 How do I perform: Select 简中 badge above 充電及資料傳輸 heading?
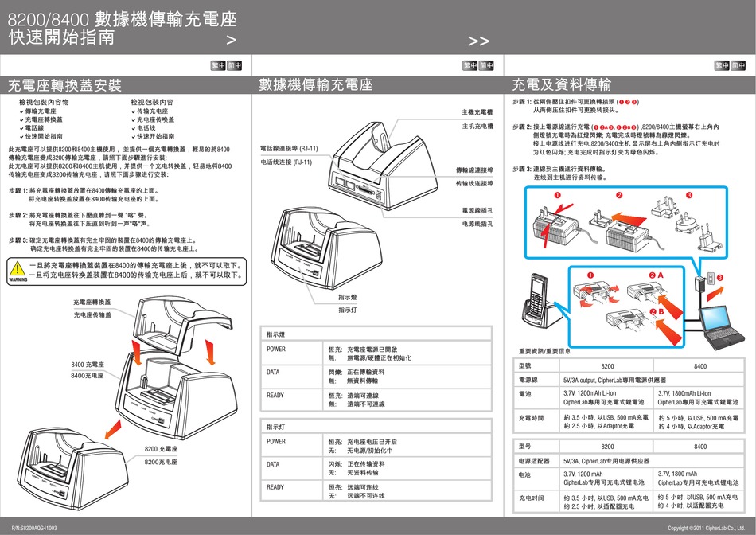click(738, 65)
